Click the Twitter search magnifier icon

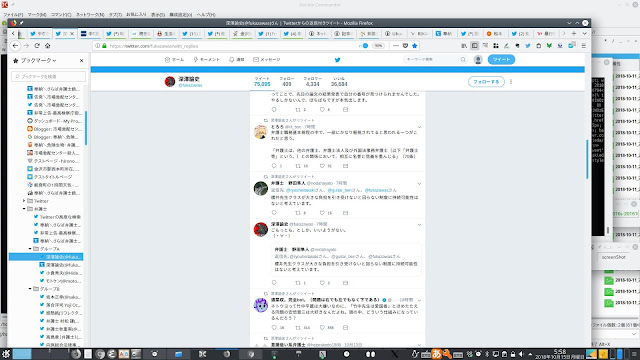(x=463, y=60)
